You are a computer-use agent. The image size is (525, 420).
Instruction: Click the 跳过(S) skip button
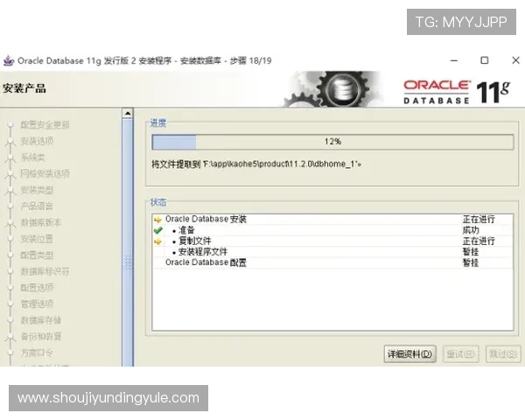point(504,354)
